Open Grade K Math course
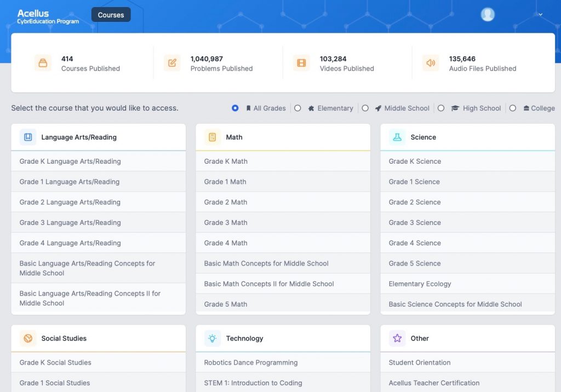 [283, 162]
